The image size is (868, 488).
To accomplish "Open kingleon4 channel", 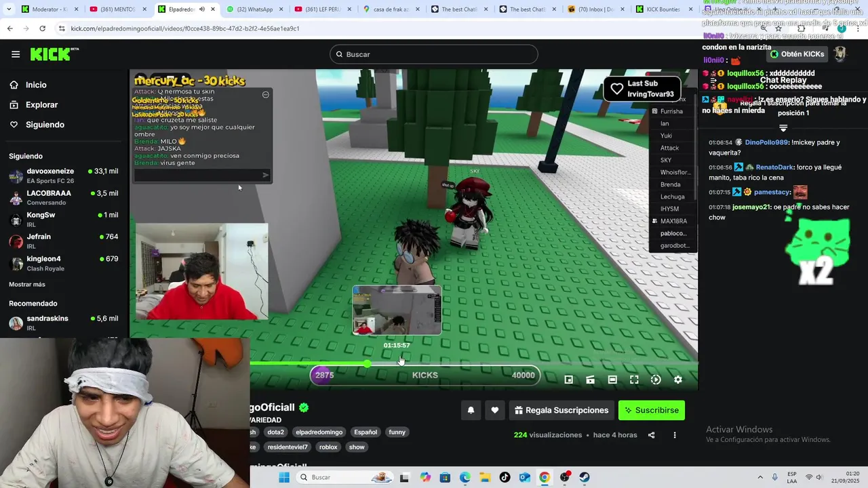I will pos(64,262).
